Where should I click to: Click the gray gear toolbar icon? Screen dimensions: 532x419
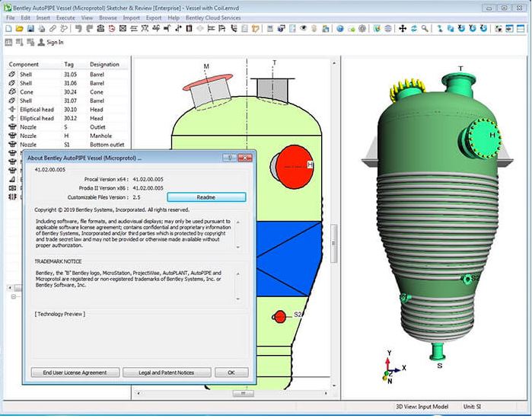(362, 29)
